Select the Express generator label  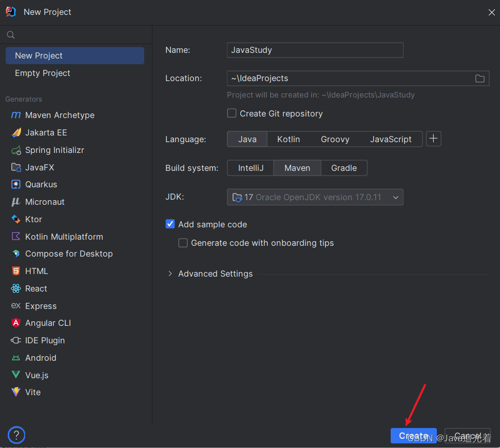point(41,306)
